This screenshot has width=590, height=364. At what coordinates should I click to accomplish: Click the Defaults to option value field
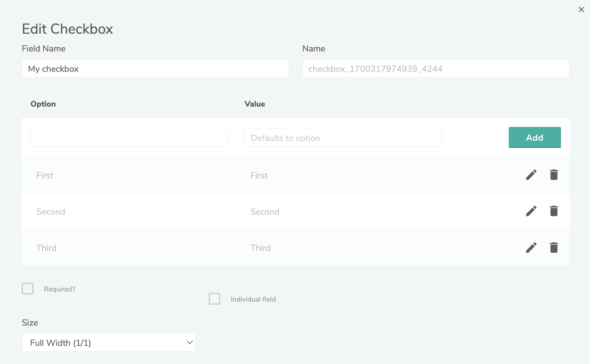coord(343,137)
